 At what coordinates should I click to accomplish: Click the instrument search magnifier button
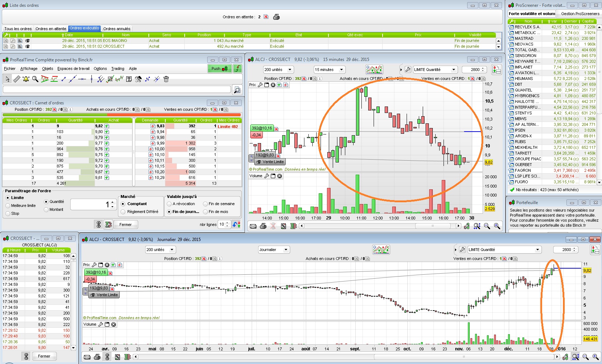[x=237, y=90]
